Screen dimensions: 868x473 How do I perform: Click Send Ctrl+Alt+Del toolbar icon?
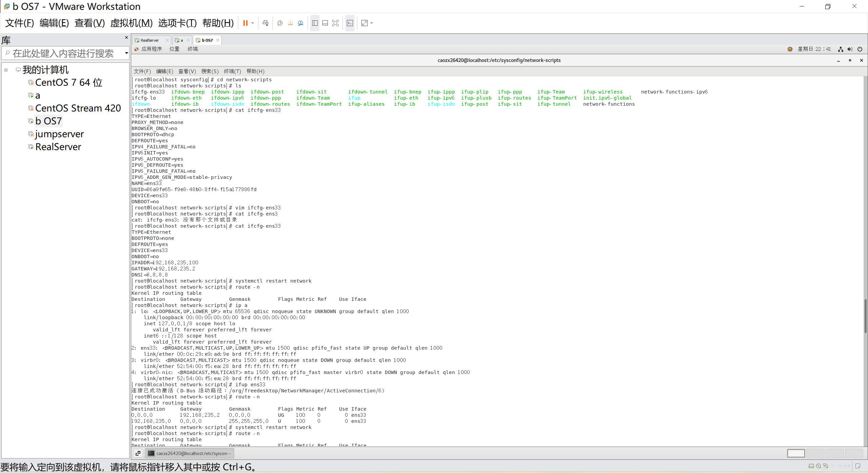(x=265, y=23)
